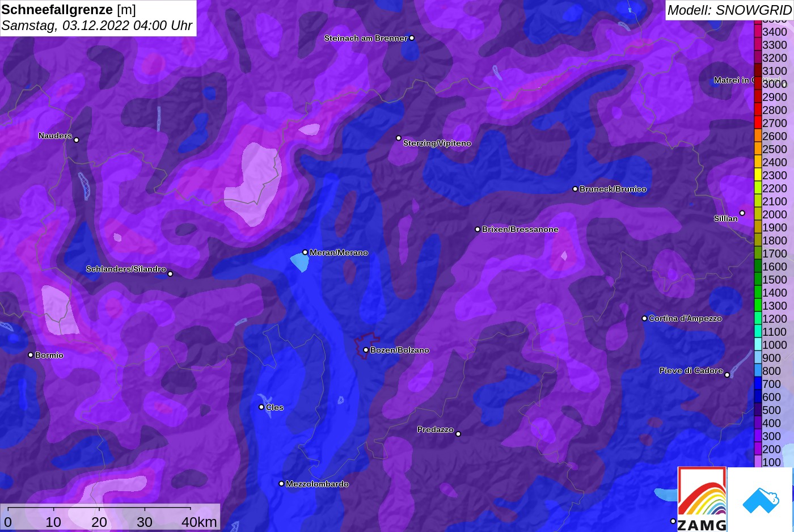Click the legend value 300
This screenshot has height=532, width=794.
point(772,436)
